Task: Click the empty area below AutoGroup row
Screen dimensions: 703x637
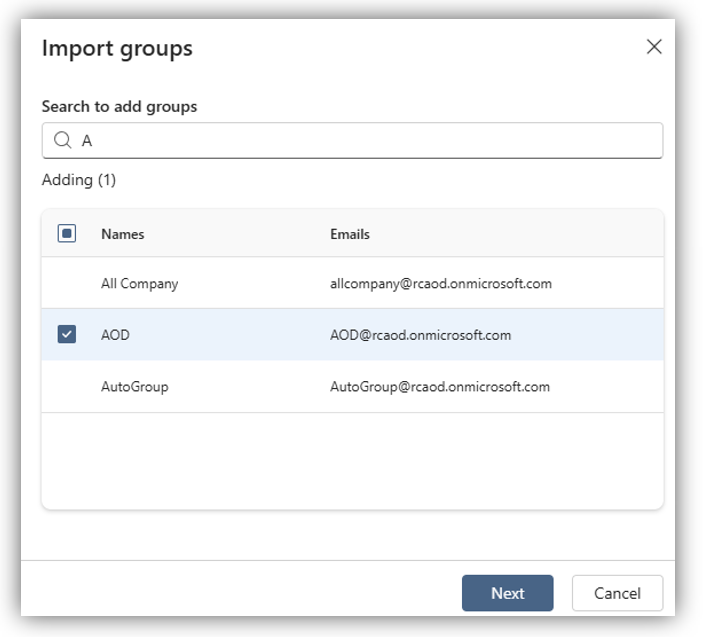Action: click(x=352, y=460)
